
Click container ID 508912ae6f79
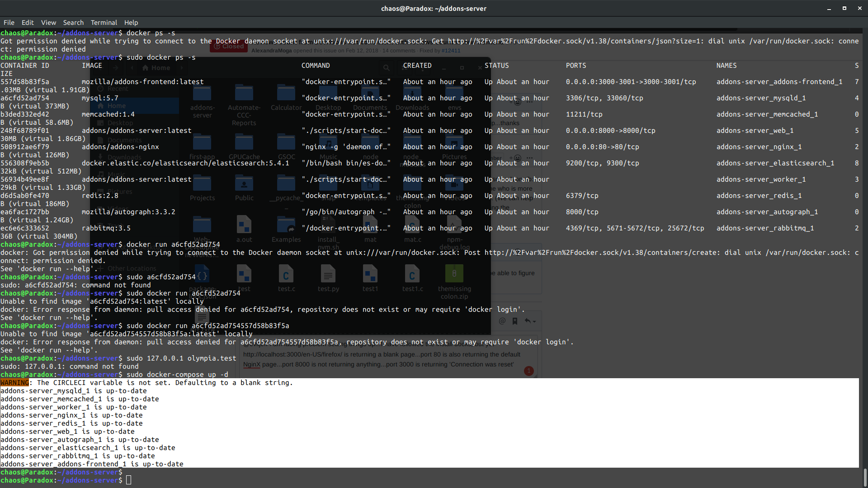pos(25,147)
